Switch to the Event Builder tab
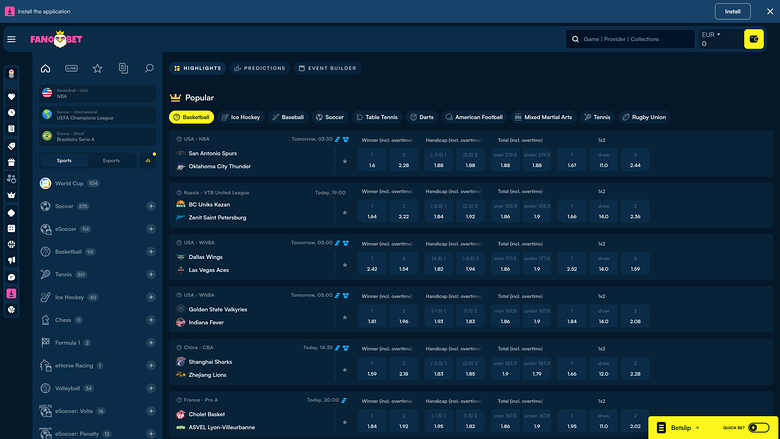 [x=327, y=68]
